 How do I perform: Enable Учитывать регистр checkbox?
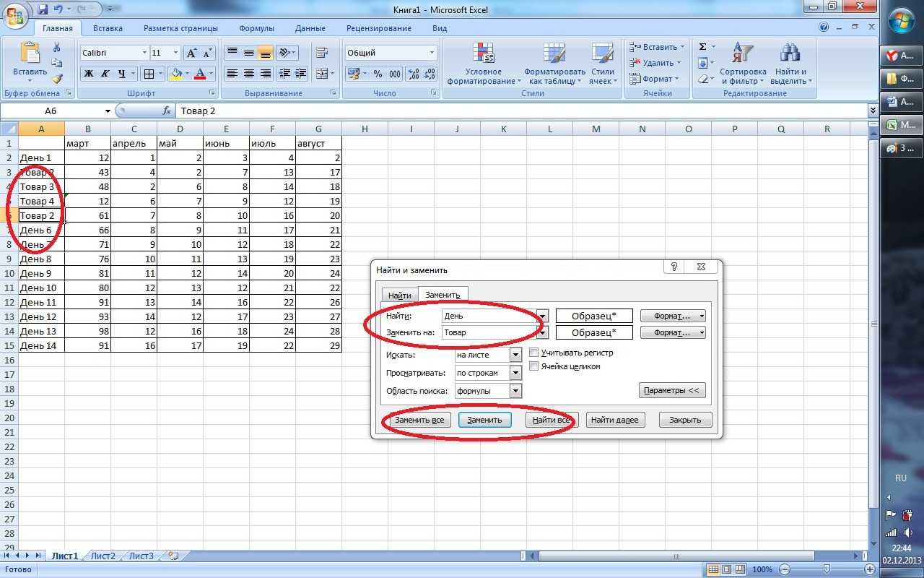pyautogui.click(x=534, y=353)
